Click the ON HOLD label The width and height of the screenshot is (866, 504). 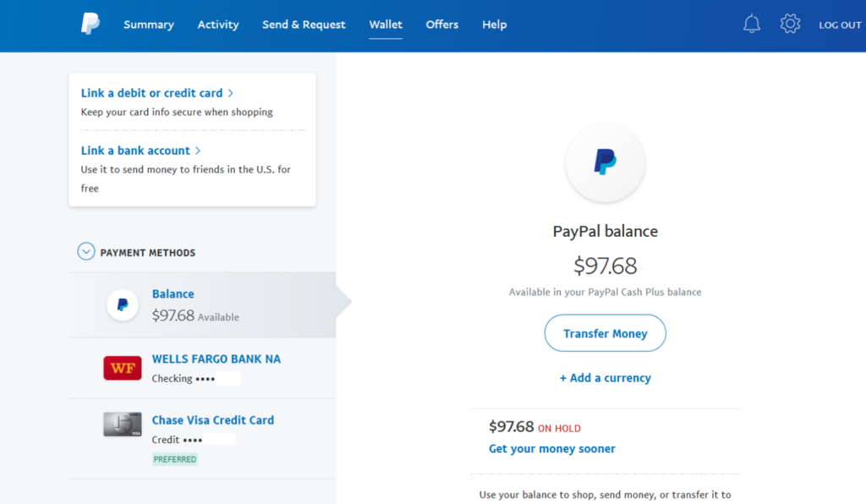click(x=559, y=429)
